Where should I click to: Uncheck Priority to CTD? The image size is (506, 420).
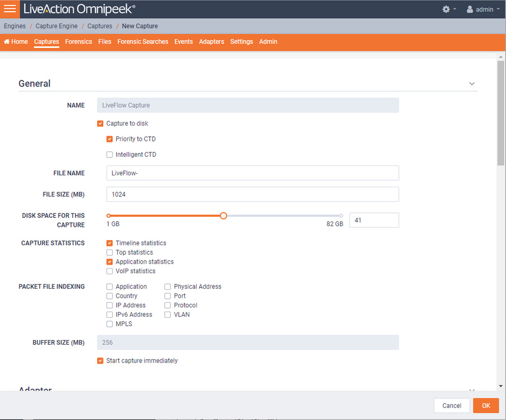coord(109,139)
